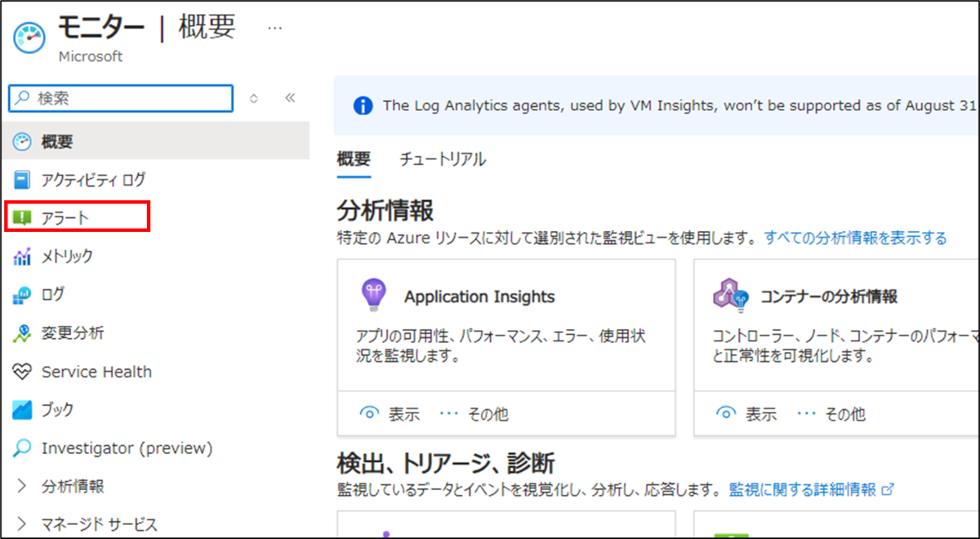Click the green アラート exclamation icon
980x539 pixels.
pos(22,217)
